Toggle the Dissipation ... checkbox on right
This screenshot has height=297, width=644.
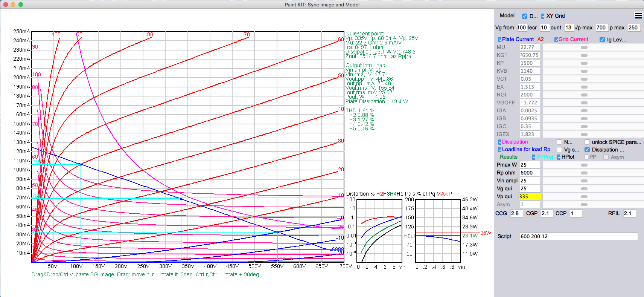[587, 150]
